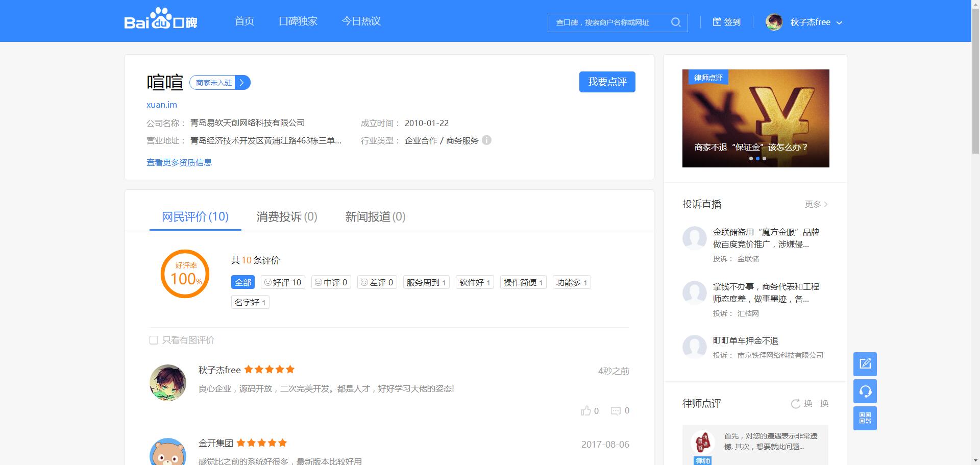Viewport: 980px width, 465px height.
Task: Filter by 服务周到 tag
Action: (x=426, y=282)
